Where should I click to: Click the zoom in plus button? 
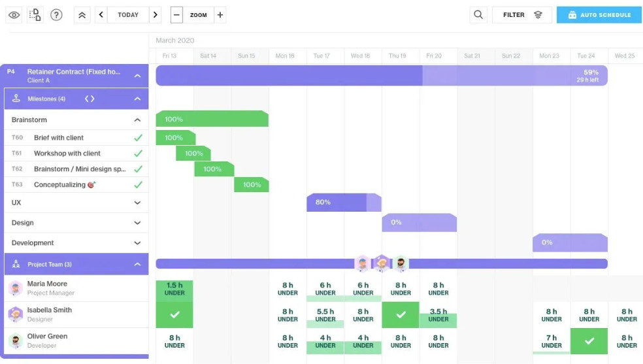220,15
